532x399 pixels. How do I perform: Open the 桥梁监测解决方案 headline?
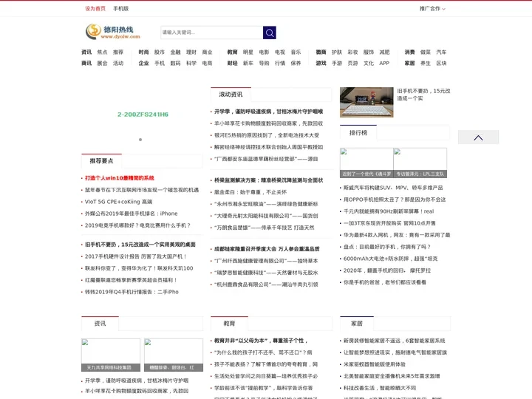268,180
